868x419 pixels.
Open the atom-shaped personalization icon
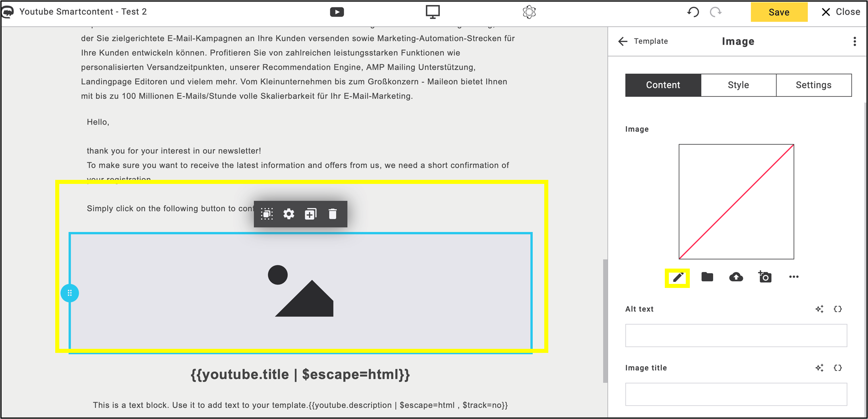[x=529, y=12]
